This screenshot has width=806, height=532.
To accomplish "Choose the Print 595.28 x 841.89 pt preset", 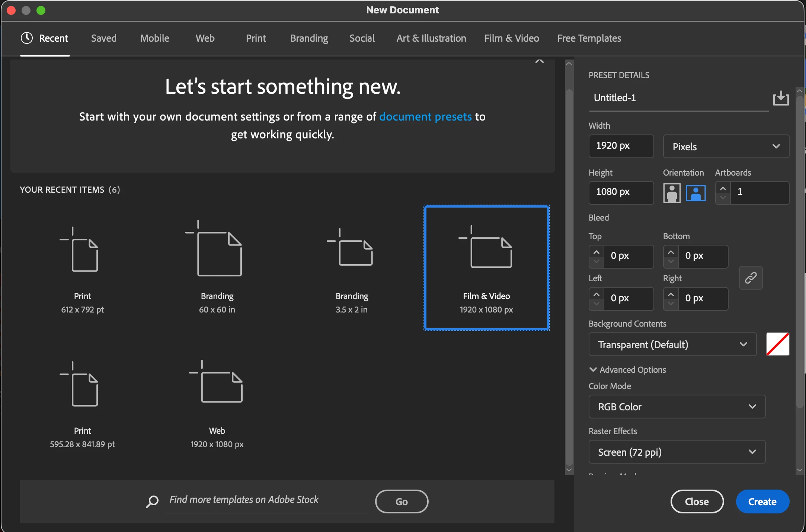I will (82, 403).
